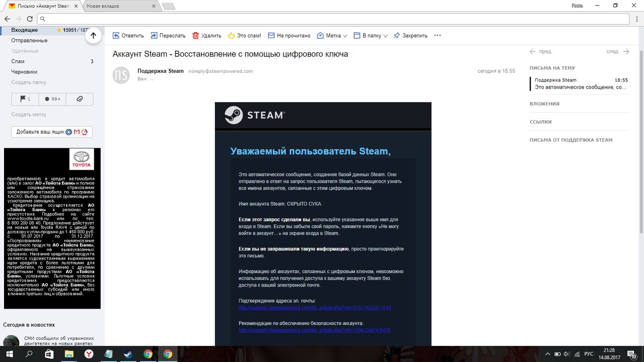This screenshot has height=362, width=644.
Task: Click the Гость profile button
Action: tap(577, 6)
